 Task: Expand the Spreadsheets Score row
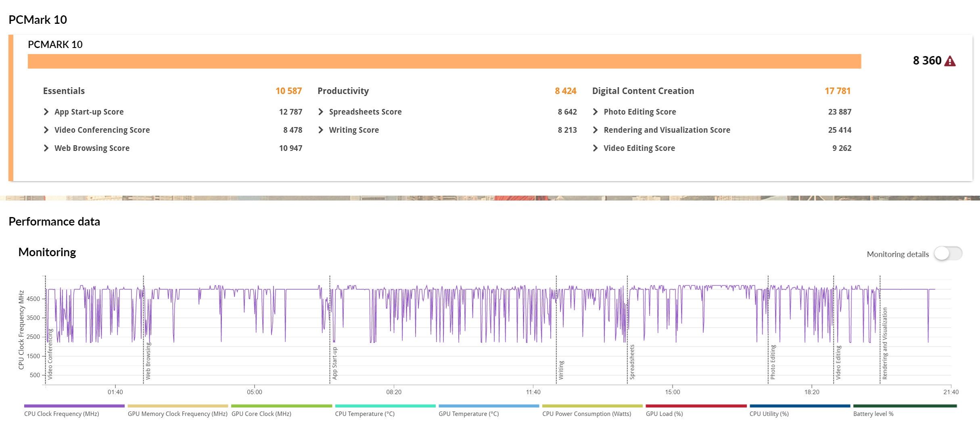pos(321,112)
